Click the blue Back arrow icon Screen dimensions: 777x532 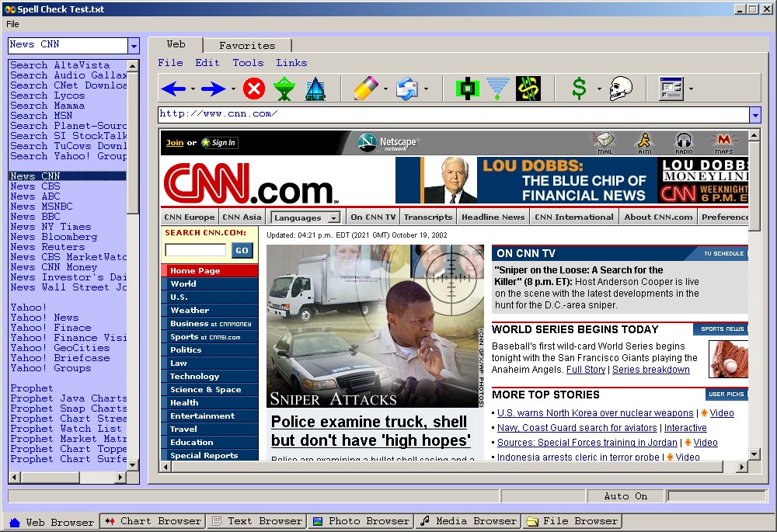[x=173, y=89]
